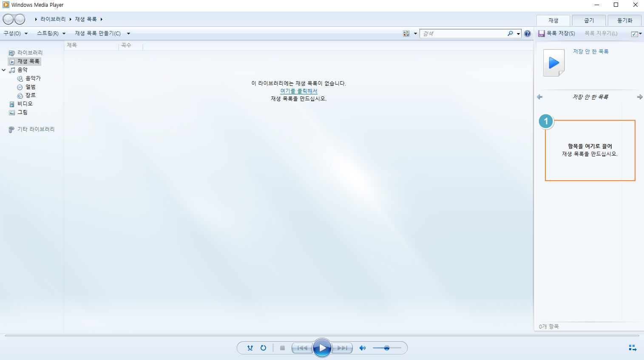This screenshot has width=644, height=360.
Task: Click the Stop button
Action: (x=282, y=348)
